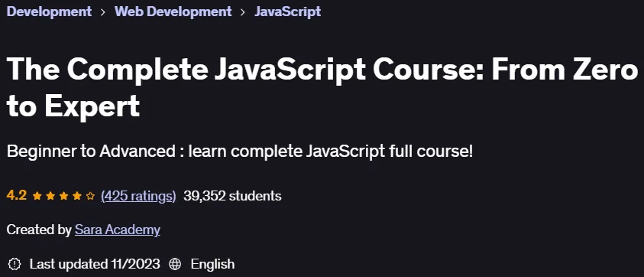Click the chevron after Development breadcrumb
Image resolution: width=644 pixels, height=277 pixels.
(x=103, y=12)
